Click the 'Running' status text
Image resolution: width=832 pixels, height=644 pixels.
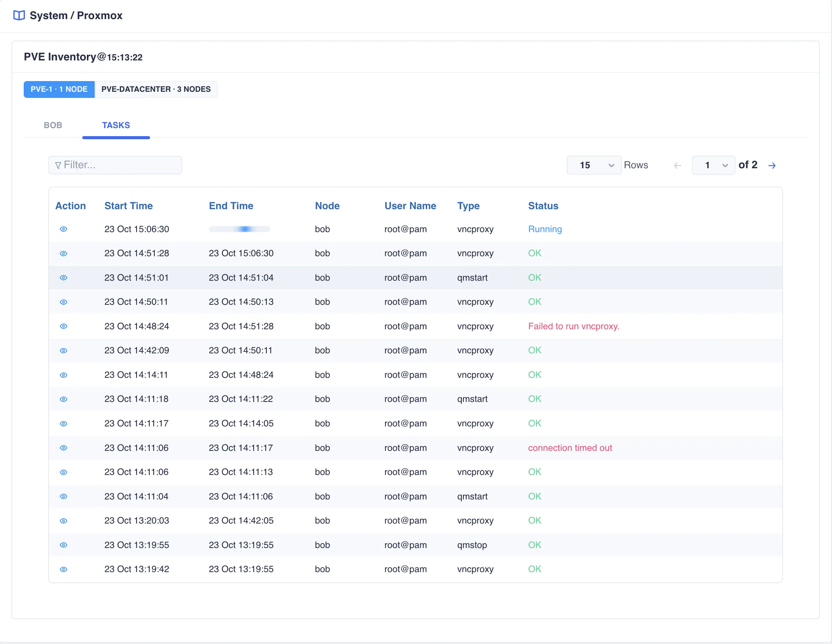pos(545,229)
